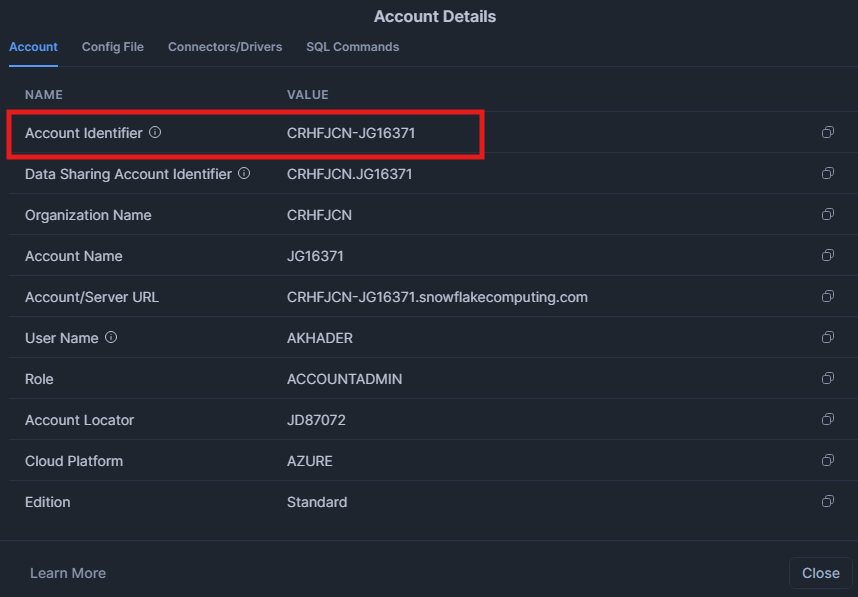
Task: Click info icon next to Account Identifier
Action: coord(155,132)
